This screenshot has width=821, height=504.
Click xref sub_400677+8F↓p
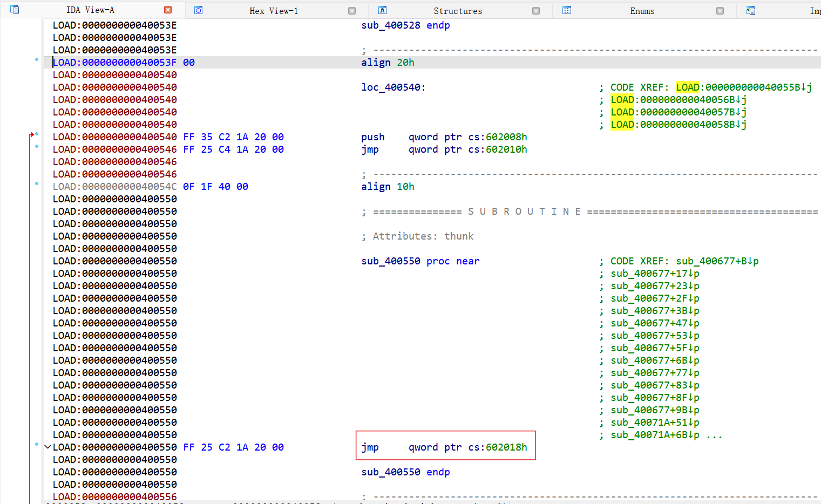click(x=655, y=398)
